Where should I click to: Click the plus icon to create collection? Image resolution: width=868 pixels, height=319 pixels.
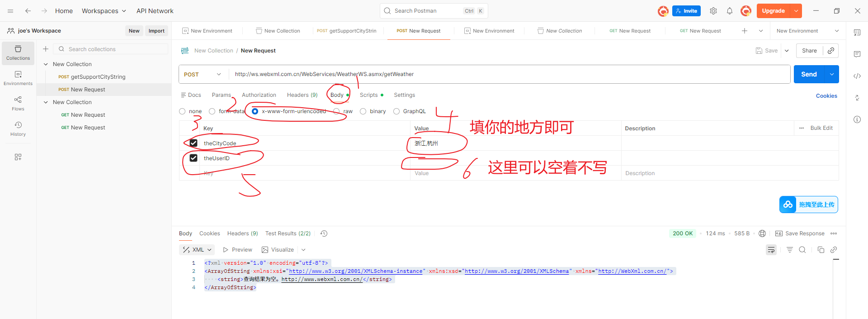[x=46, y=49]
